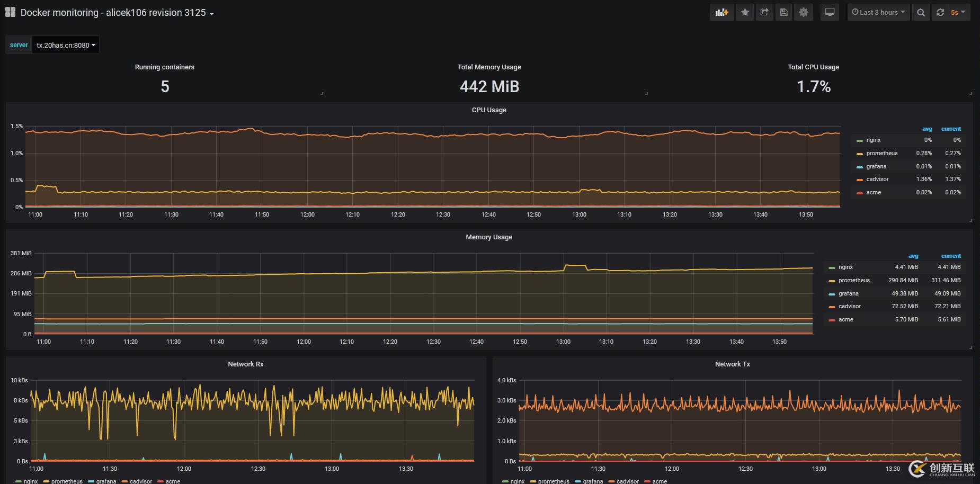
Task: Star this dashboard as favorite
Action: [x=745, y=13]
